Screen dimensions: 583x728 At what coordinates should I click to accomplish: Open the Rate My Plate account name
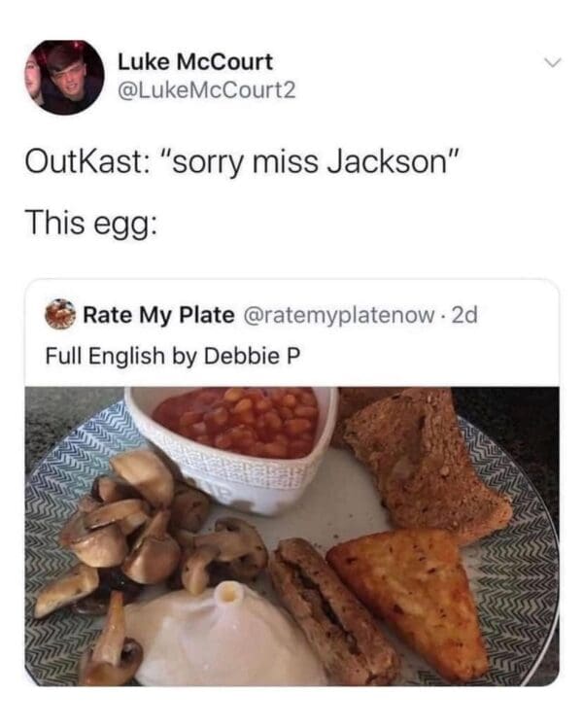tap(158, 315)
